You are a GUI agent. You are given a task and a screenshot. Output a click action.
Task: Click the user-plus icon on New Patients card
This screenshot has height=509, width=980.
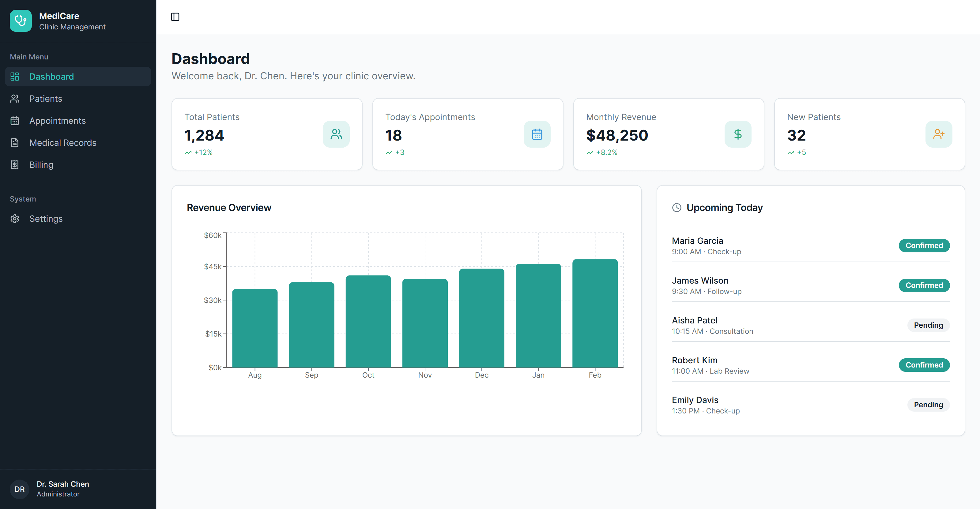(x=939, y=134)
